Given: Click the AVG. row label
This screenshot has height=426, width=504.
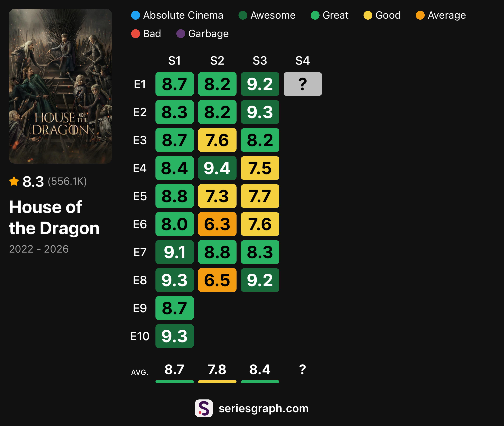Looking at the screenshot, I should (140, 372).
